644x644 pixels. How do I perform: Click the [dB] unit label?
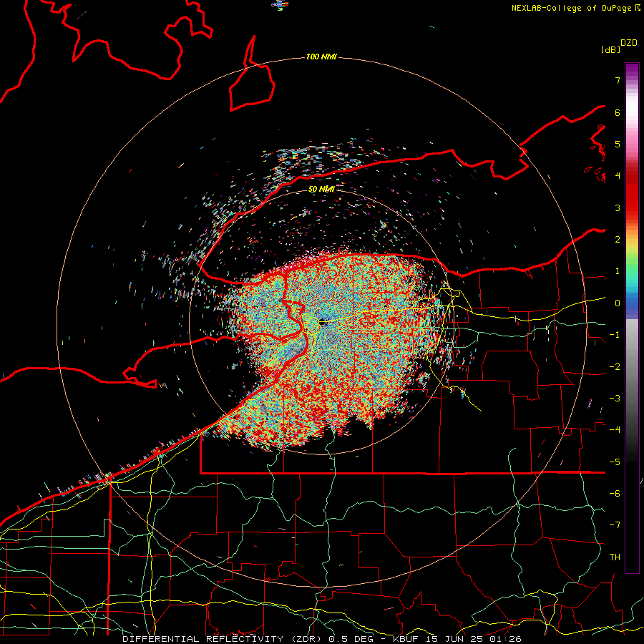point(610,49)
